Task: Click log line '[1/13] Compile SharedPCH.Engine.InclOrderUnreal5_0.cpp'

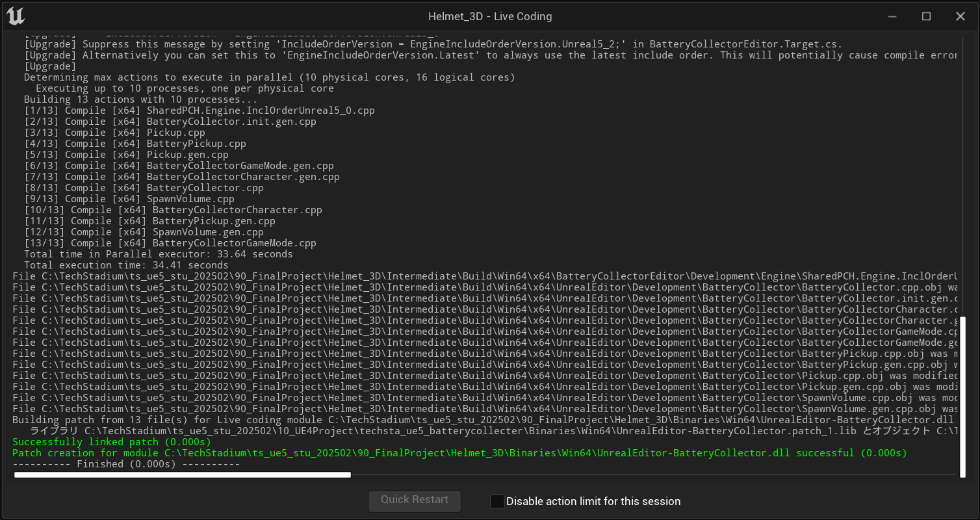Action: tap(200, 110)
